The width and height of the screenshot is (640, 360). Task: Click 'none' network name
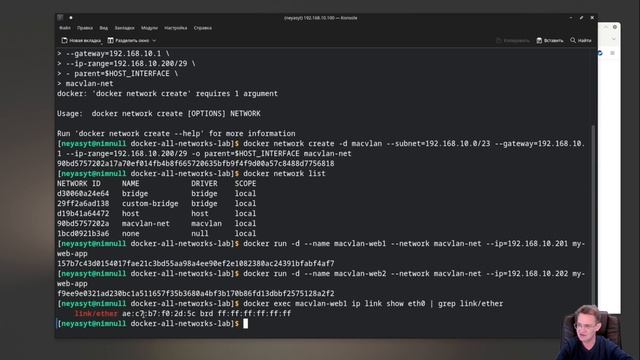tap(130, 233)
